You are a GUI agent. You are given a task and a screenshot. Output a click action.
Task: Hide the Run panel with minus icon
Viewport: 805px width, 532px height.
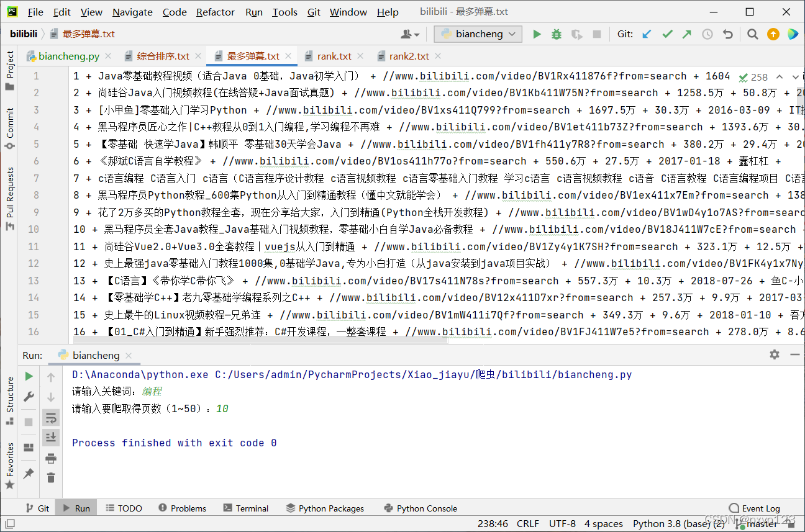pos(794,354)
